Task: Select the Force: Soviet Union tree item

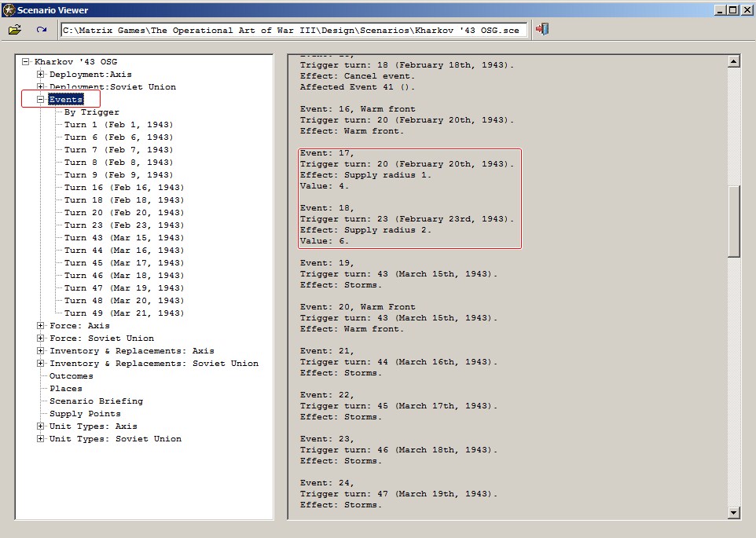Action: point(101,339)
